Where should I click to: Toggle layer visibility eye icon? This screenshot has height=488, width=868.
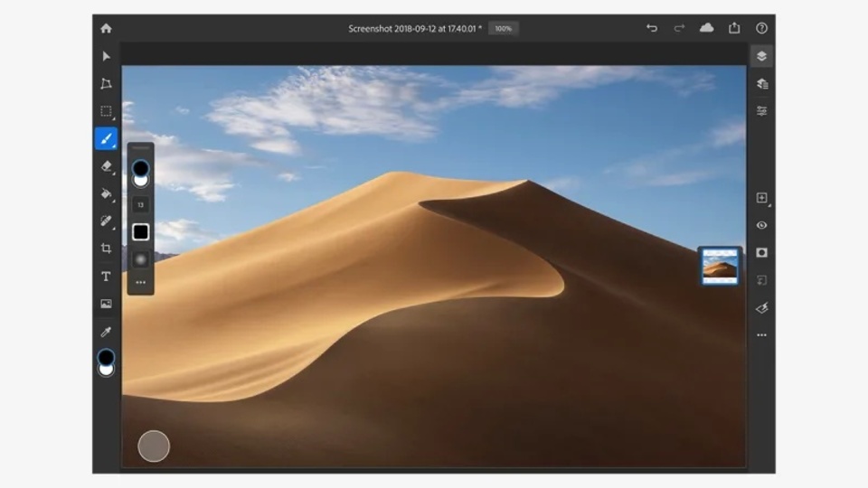click(x=761, y=225)
